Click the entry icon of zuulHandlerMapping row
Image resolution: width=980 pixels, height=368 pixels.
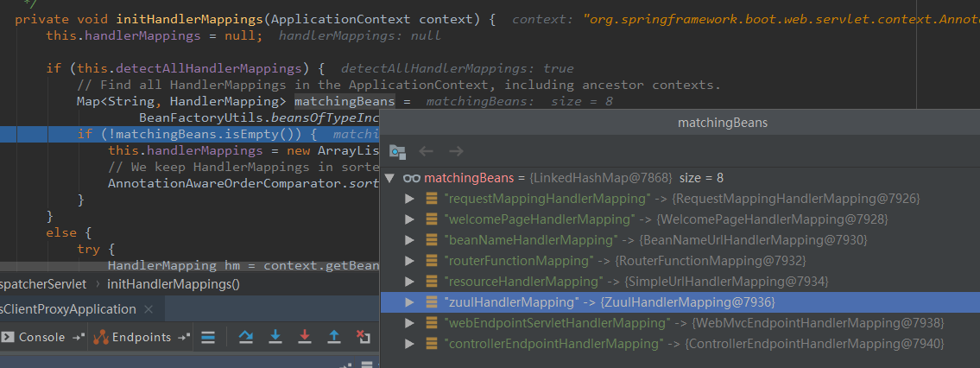[x=431, y=302]
